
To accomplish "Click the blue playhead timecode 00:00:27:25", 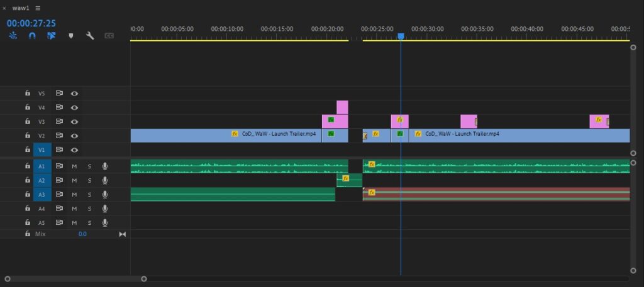I will coord(31,23).
